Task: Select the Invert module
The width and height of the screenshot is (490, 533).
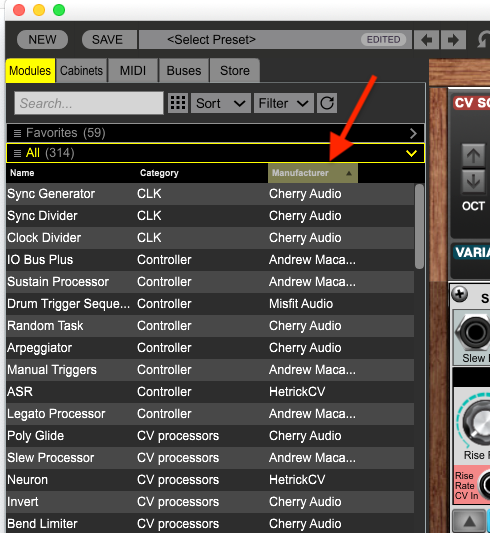Action: pyautogui.click(x=210, y=502)
